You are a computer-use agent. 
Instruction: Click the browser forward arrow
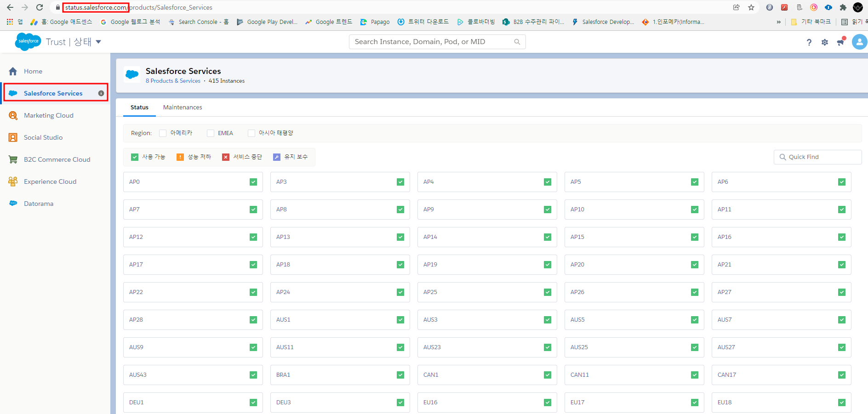pyautogui.click(x=25, y=7)
